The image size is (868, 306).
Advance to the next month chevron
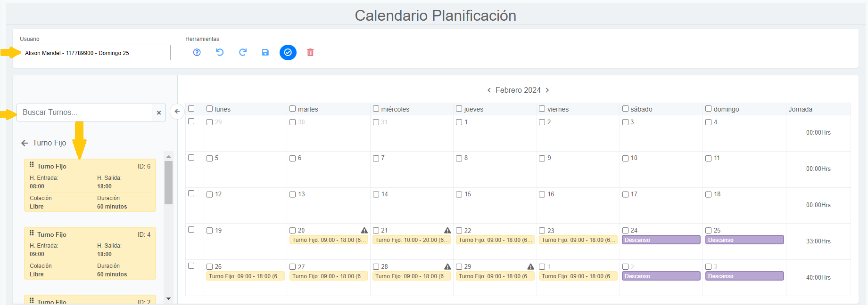547,90
